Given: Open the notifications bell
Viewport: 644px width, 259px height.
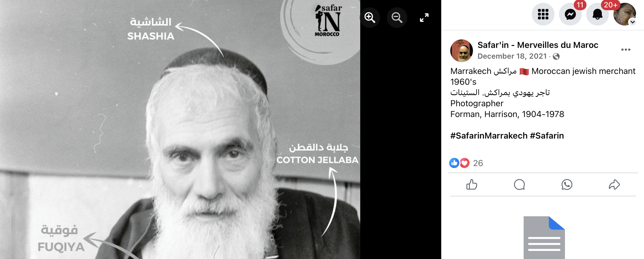Looking at the screenshot, I should (597, 14).
